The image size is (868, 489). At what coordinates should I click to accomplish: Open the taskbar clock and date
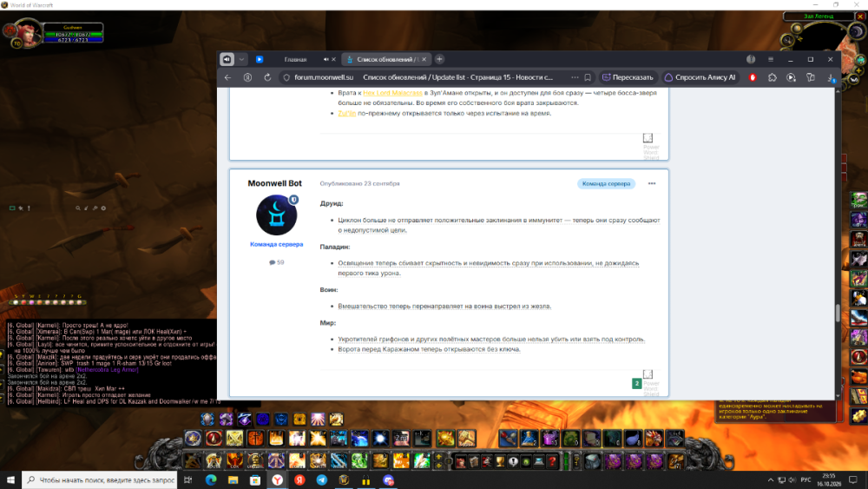(829, 480)
